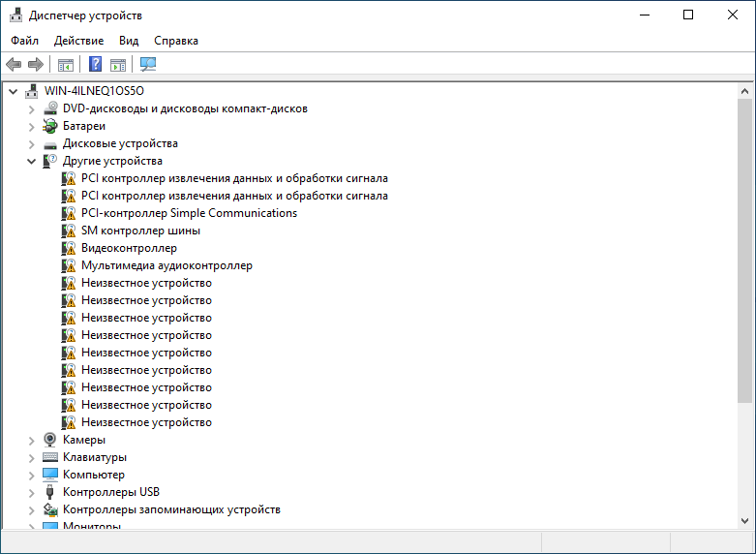Image resolution: width=756 pixels, height=554 pixels.
Task: Click the scrollbar down arrow
Action: click(744, 521)
